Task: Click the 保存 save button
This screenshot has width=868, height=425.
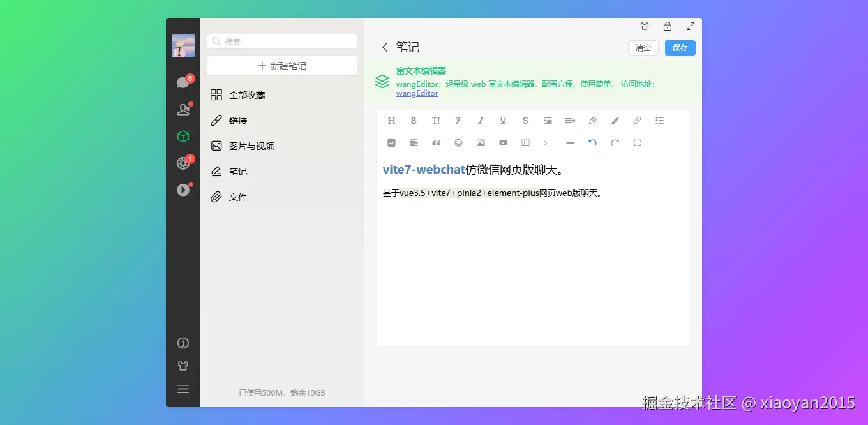Action: pyautogui.click(x=679, y=47)
